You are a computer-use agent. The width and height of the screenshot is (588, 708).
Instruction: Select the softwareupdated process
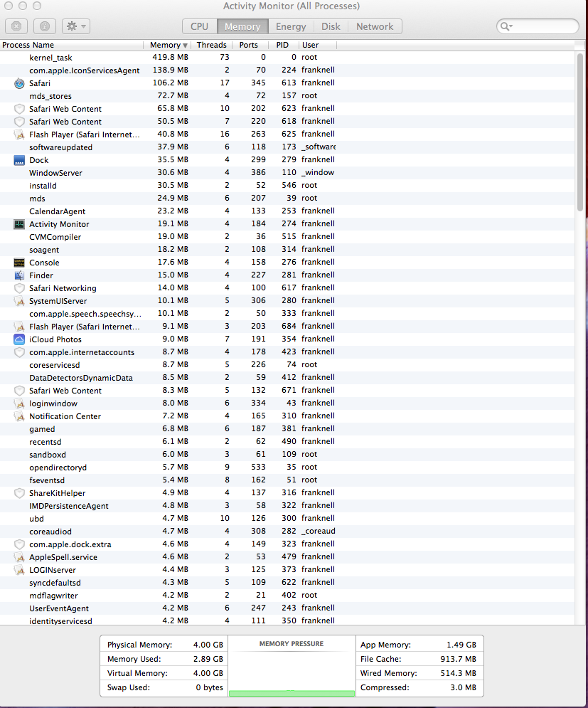pyautogui.click(x=287, y=147)
